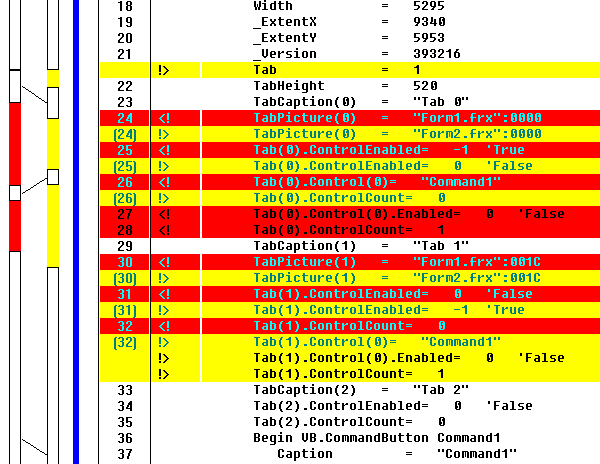Viewport: 600px width, 464px height.
Task: Select red Tab(1).ControlCount= 0 line
Action: pos(401,326)
